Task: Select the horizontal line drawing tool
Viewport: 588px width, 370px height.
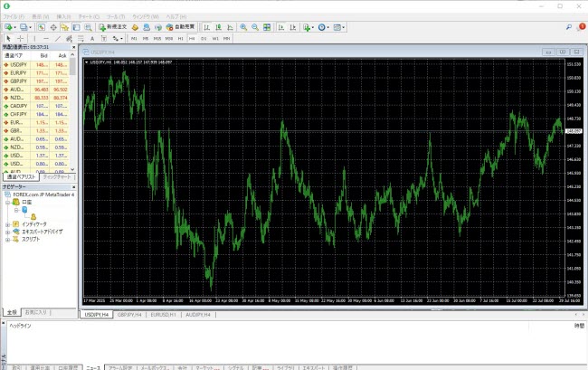Action: coord(46,38)
